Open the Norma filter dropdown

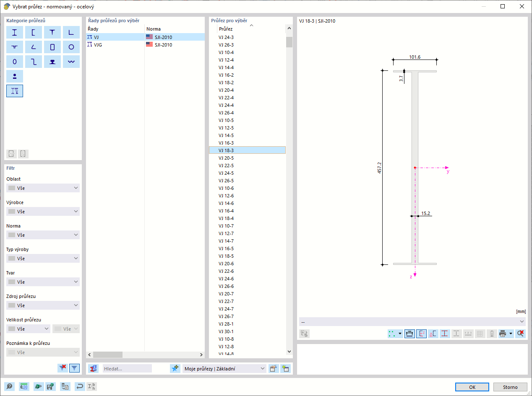coord(43,235)
